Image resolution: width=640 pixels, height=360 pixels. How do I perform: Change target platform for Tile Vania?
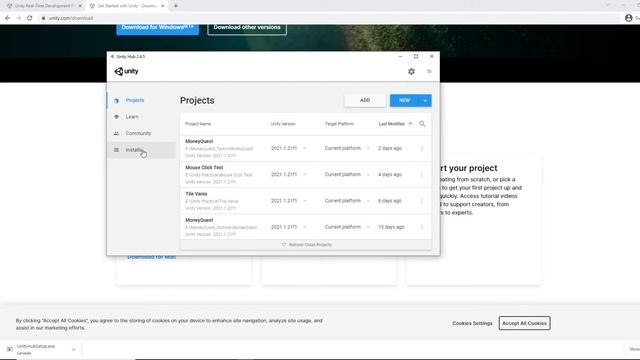[x=347, y=201]
